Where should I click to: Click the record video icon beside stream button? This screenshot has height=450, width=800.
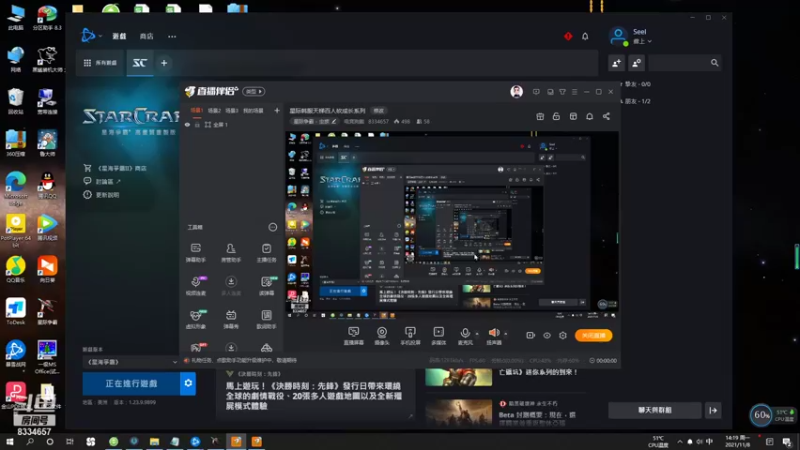(x=530, y=335)
